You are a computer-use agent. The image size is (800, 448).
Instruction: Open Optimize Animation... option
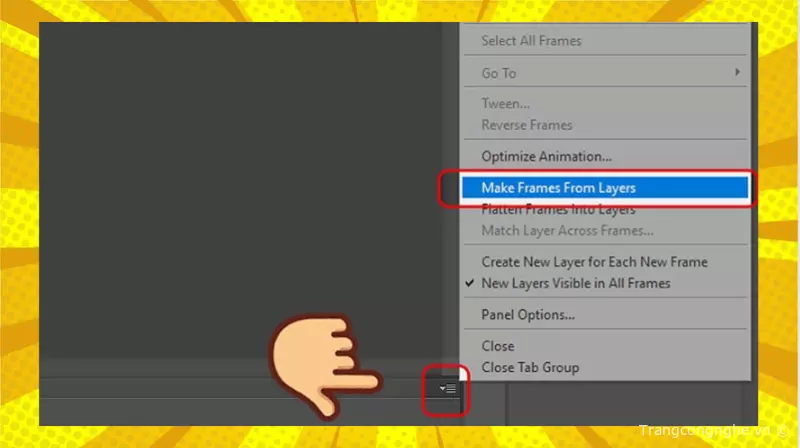point(546,156)
